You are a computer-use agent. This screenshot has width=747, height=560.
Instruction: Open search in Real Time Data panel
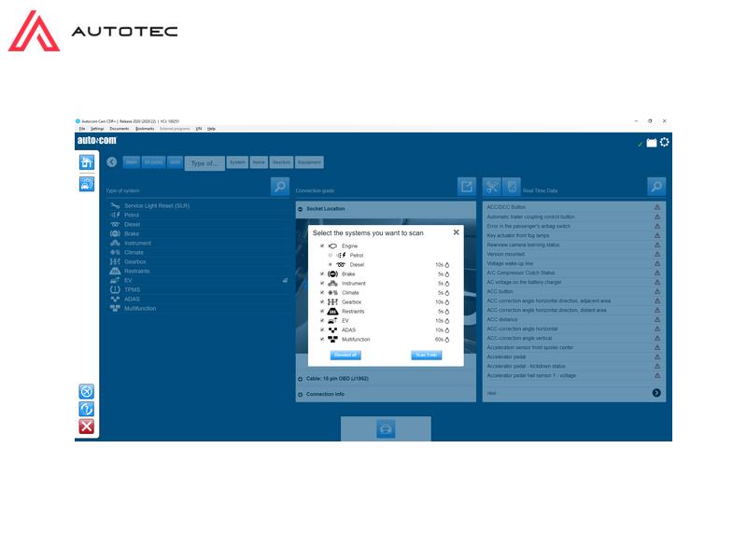tap(656, 186)
